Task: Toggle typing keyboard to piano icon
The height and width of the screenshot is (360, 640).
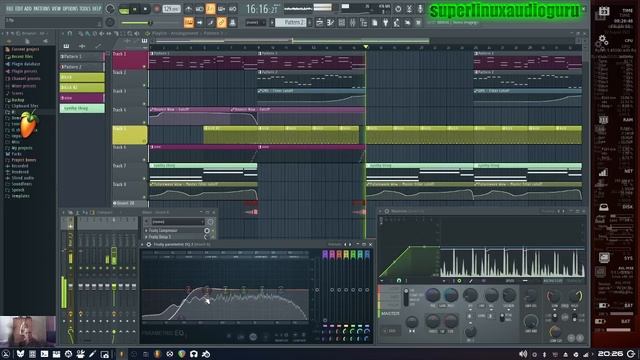Action: (x=189, y=22)
